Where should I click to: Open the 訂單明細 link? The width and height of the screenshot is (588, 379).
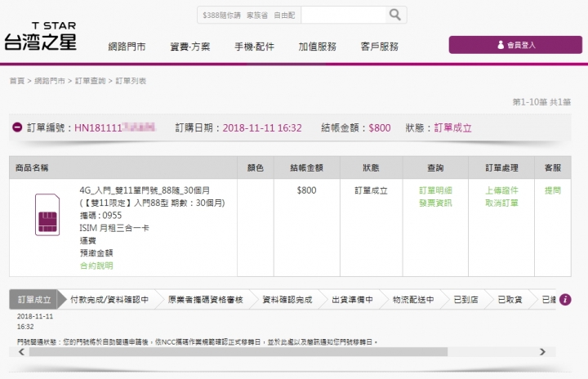[x=435, y=190]
